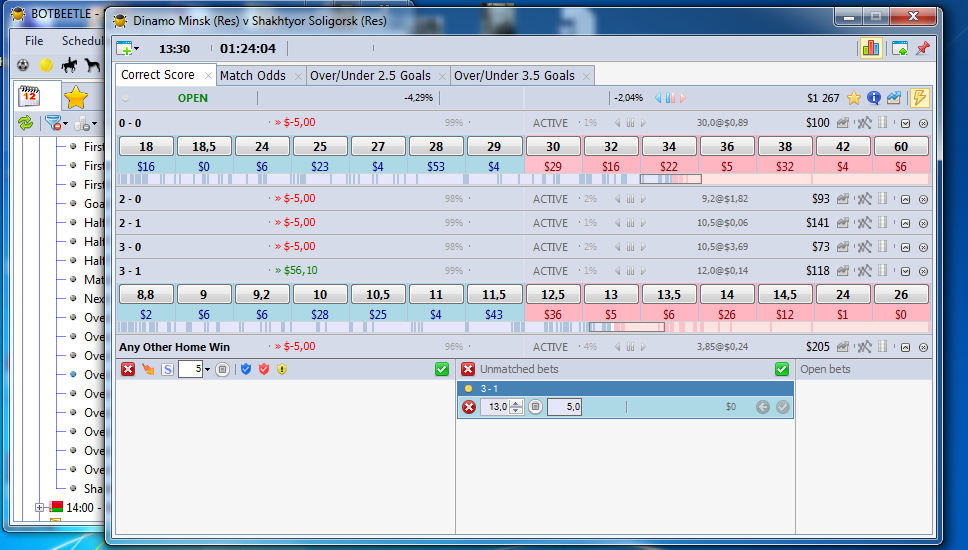The width and height of the screenshot is (968, 550).
Task: Open add market dropdown arrow
Action: [x=136, y=49]
